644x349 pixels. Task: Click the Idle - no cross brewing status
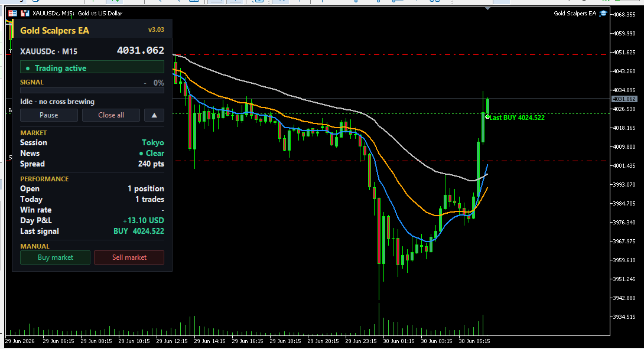[x=57, y=102]
